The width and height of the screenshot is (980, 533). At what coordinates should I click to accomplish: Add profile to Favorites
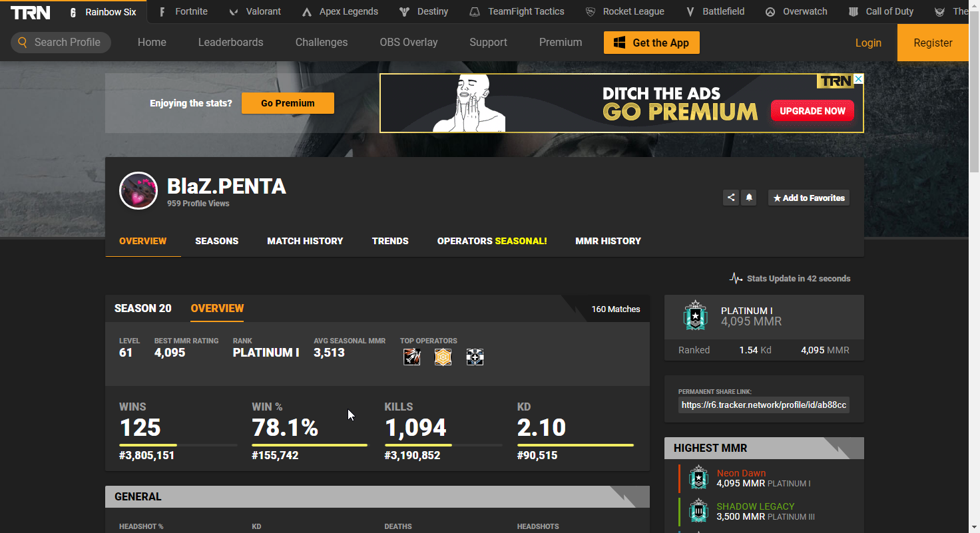click(809, 198)
